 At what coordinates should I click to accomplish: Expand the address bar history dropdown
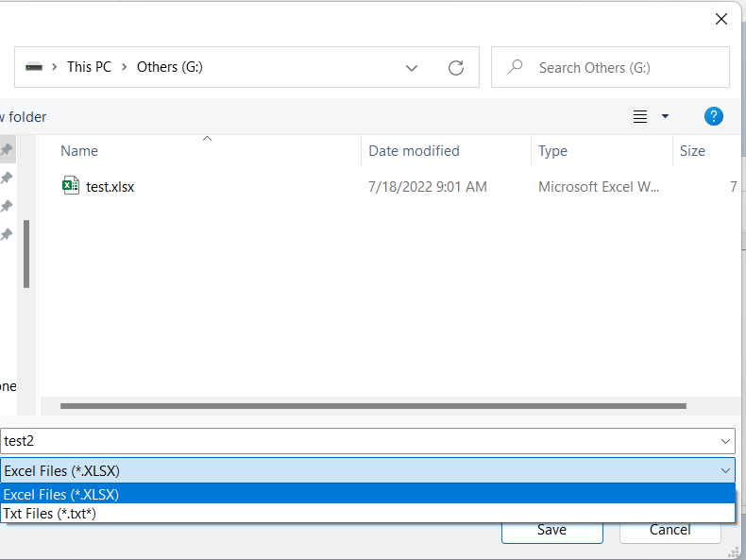click(412, 68)
